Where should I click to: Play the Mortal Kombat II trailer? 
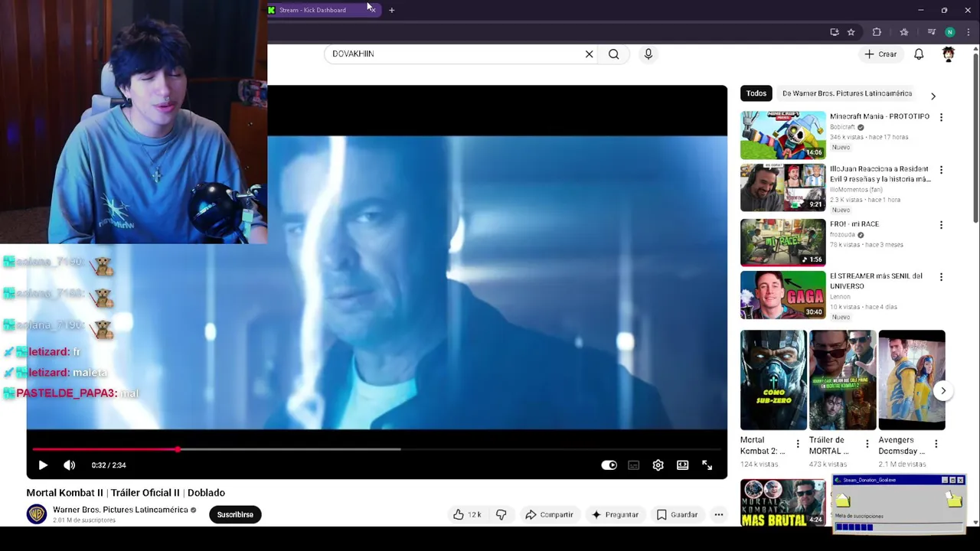(43, 465)
